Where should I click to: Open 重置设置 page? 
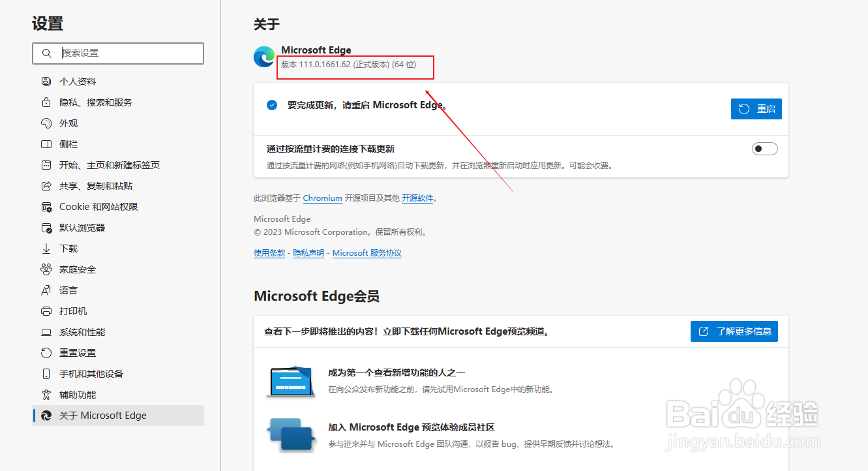[118, 353]
